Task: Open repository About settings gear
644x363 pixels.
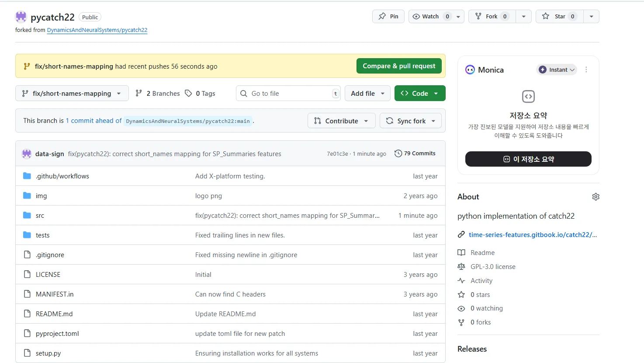Action: 596,197
